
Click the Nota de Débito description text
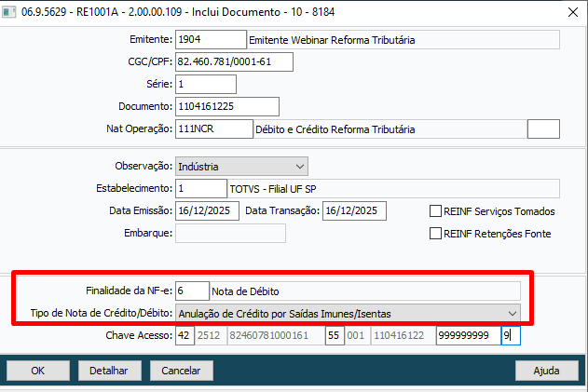click(245, 291)
